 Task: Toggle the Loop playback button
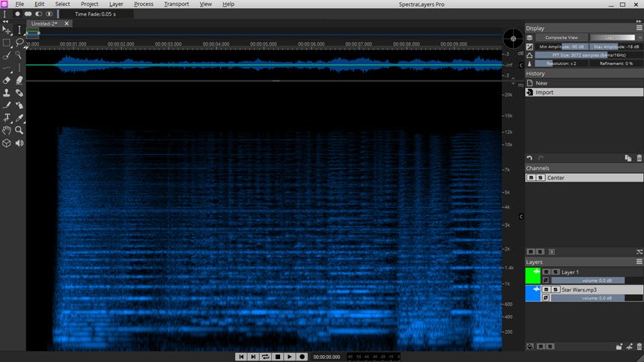265,357
